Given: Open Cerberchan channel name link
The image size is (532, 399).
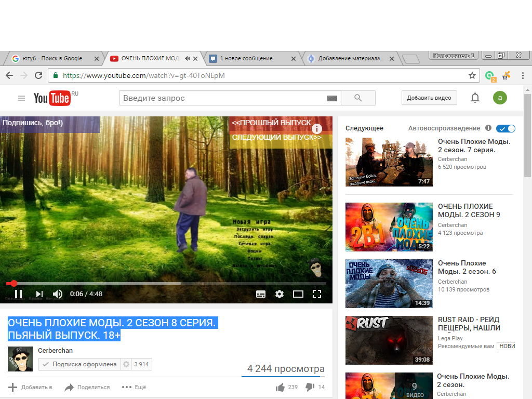Looking at the screenshot, I should (55, 351).
